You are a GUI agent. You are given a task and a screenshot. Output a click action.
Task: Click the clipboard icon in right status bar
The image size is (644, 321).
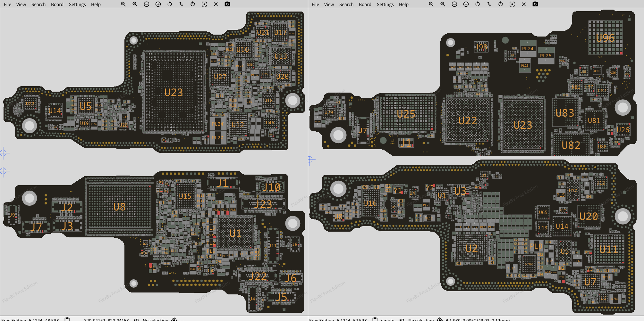[375, 319]
